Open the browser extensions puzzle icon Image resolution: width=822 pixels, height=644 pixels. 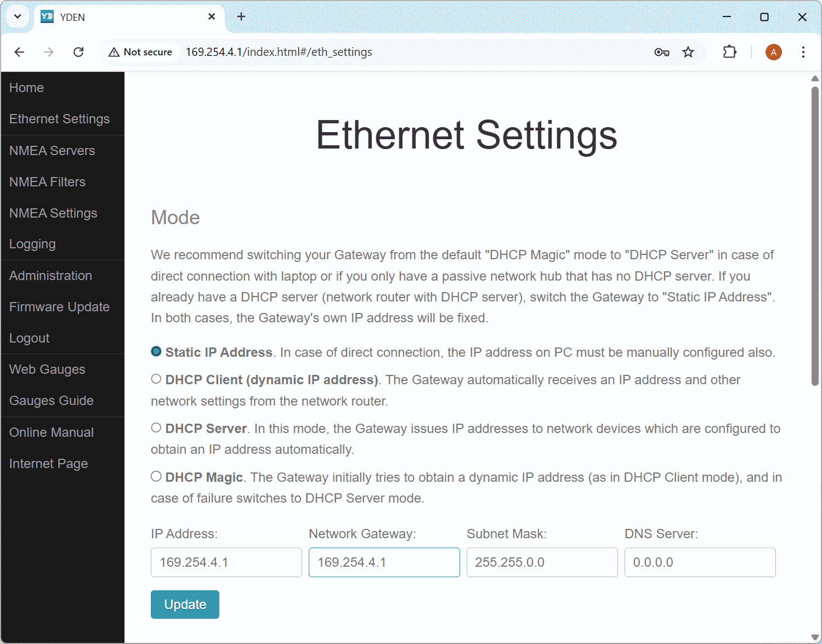[729, 52]
